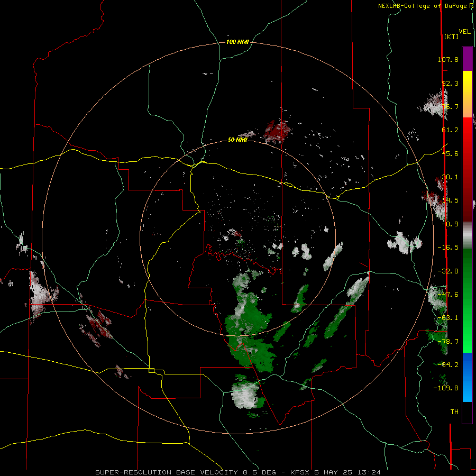Click the 92.3 velocity scale value

point(450,83)
